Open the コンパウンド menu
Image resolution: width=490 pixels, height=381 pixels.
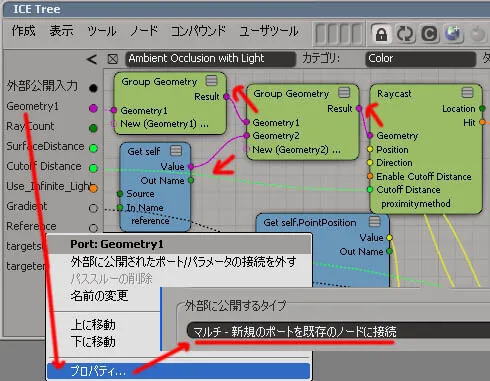(198, 31)
